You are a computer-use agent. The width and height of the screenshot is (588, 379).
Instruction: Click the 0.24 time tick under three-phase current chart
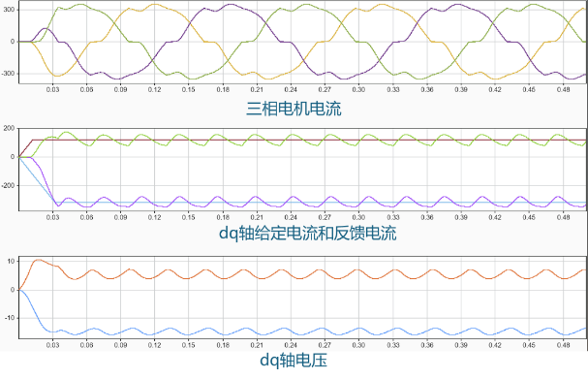pos(291,90)
